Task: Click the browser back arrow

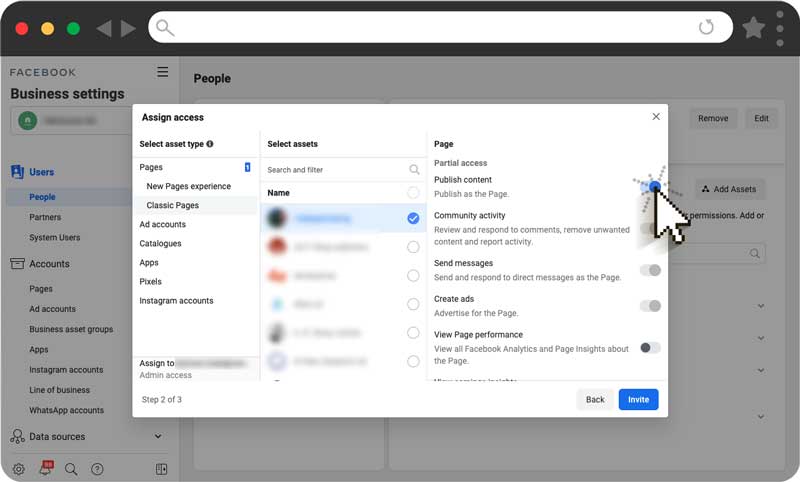Action: pyautogui.click(x=104, y=28)
